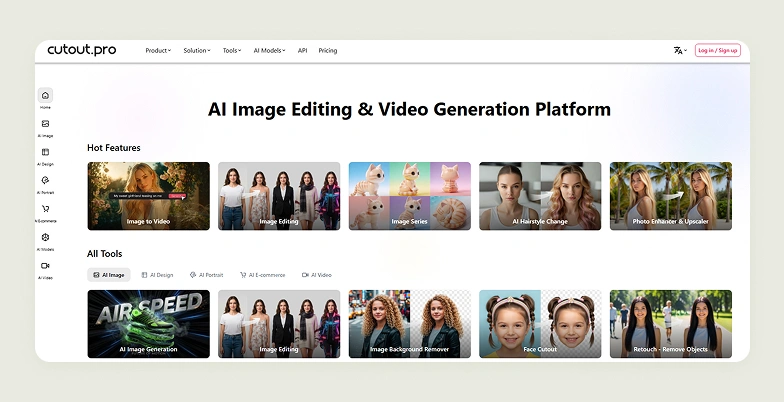This screenshot has width=784, height=402.
Task: Open the Home sidebar icon
Action: (45, 96)
